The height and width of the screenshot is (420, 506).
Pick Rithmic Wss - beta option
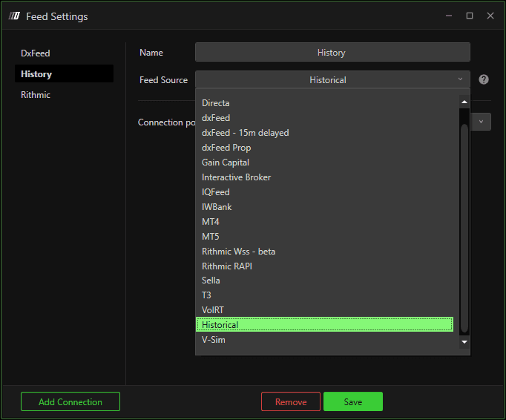(x=324, y=252)
